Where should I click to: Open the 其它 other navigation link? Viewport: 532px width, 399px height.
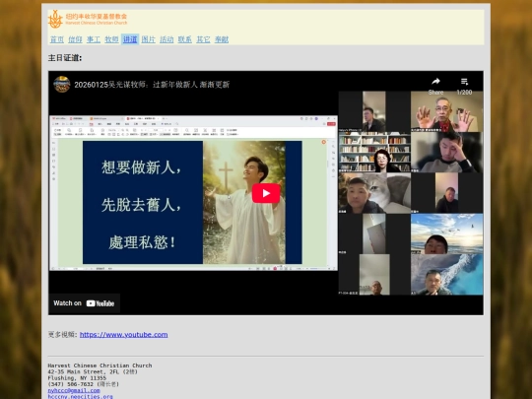[x=203, y=39]
